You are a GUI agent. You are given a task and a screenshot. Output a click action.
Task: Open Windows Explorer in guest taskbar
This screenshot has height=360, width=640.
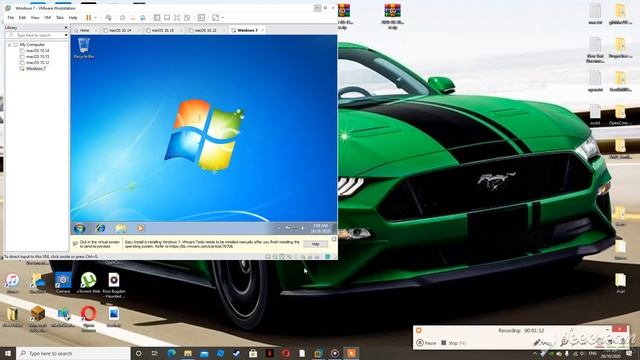point(120,228)
